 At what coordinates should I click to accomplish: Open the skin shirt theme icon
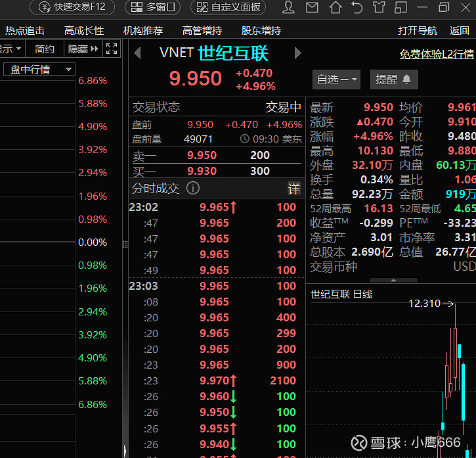point(379,7)
